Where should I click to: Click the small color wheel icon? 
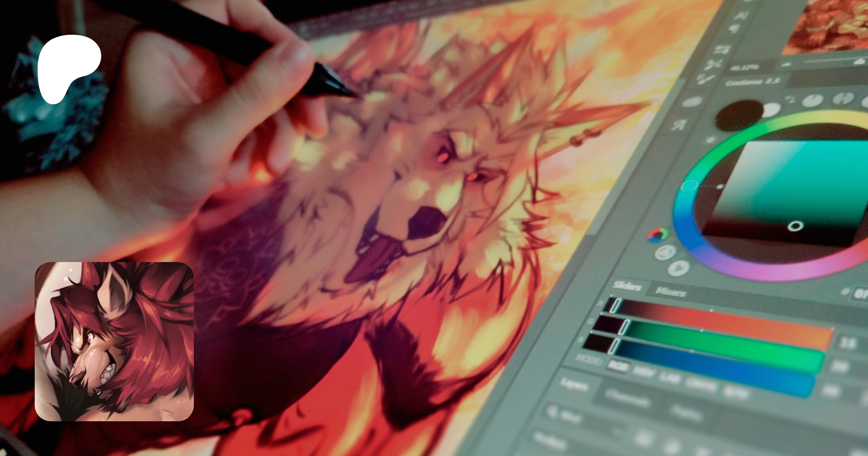(x=657, y=235)
